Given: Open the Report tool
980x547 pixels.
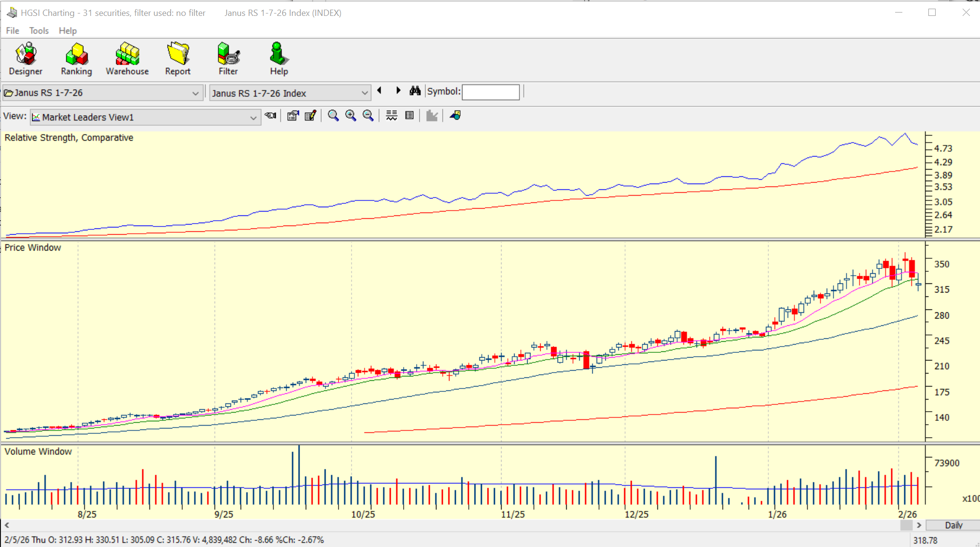Looking at the screenshot, I should tap(177, 59).
